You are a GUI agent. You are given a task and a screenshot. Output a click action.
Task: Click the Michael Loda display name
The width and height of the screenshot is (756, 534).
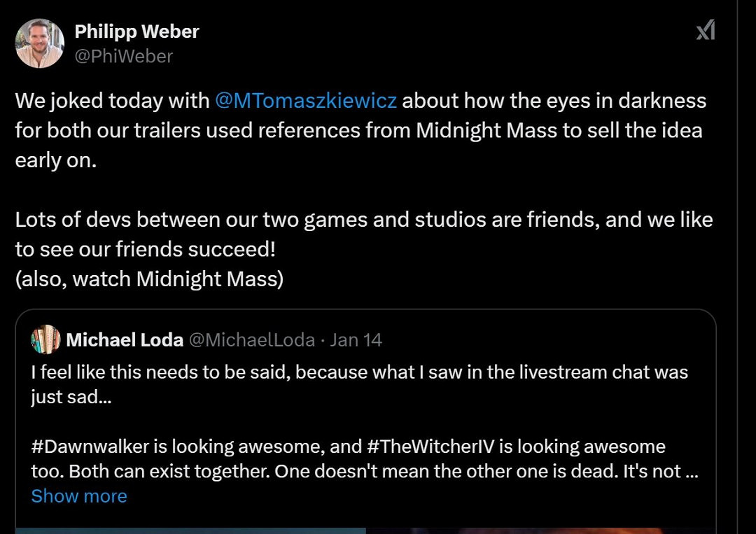125,340
